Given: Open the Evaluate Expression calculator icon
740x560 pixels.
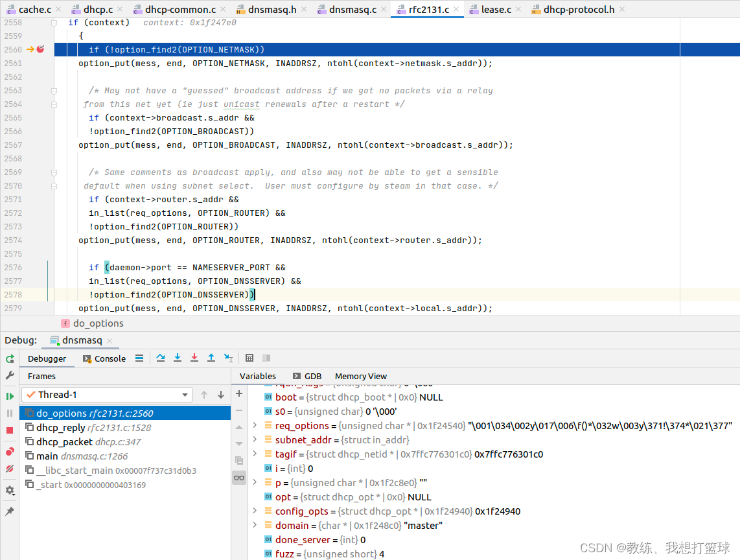Looking at the screenshot, I should click(x=249, y=357).
